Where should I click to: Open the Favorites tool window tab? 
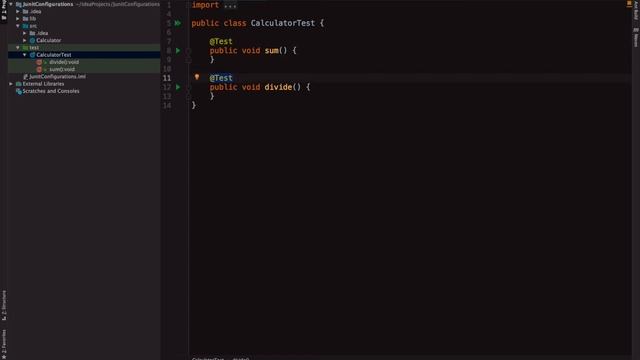4,344
